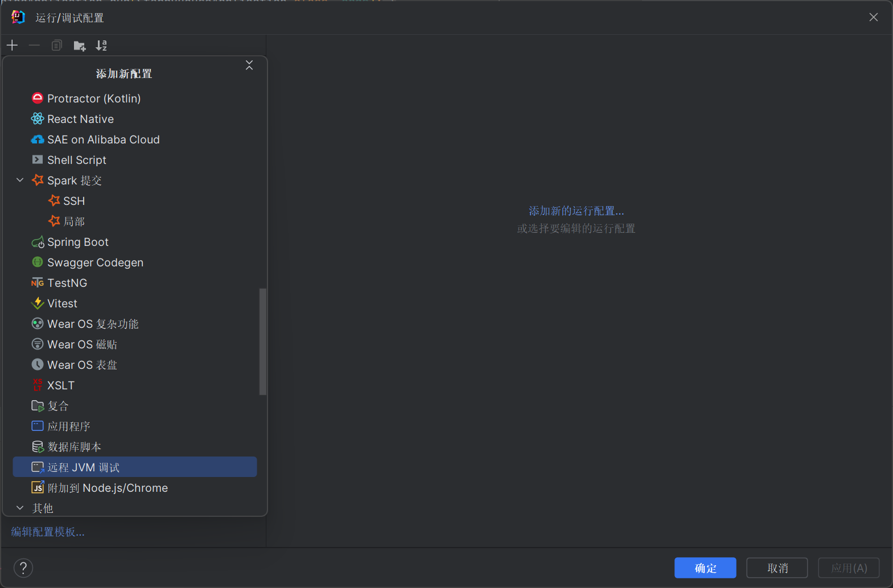The image size is (893, 588).
Task: Select Wear OS 磁贴 entry
Action: pyautogui.click(x=135, y=344)
